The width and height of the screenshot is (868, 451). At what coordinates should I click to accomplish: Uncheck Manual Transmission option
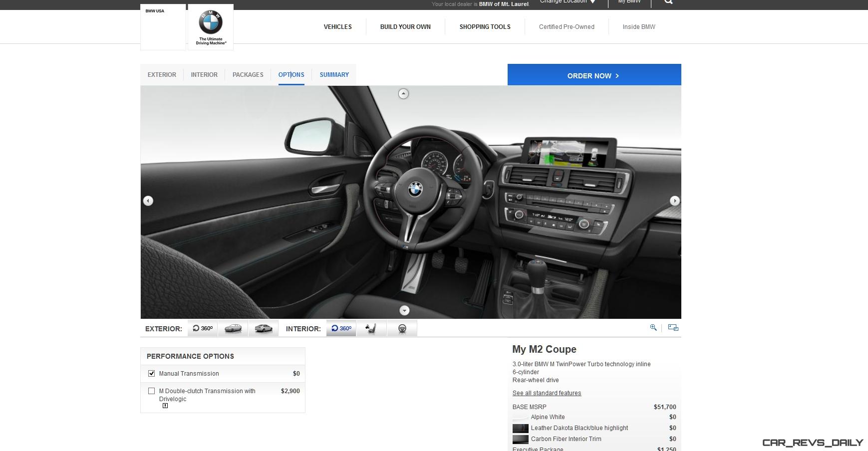click(x=151, y=373)
